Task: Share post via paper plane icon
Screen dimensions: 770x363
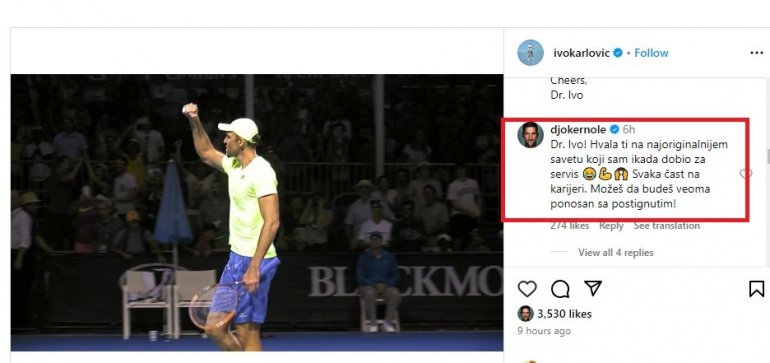Action: [593, 288]
